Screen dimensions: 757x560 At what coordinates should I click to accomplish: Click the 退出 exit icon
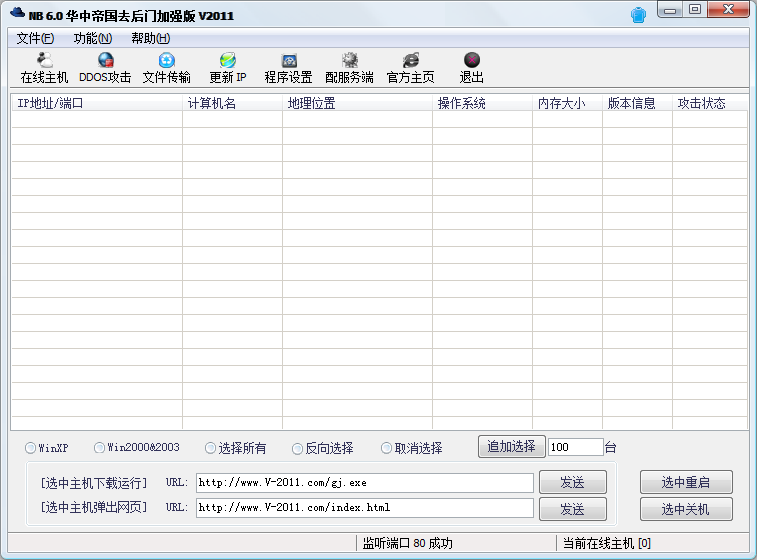[471, 68]
